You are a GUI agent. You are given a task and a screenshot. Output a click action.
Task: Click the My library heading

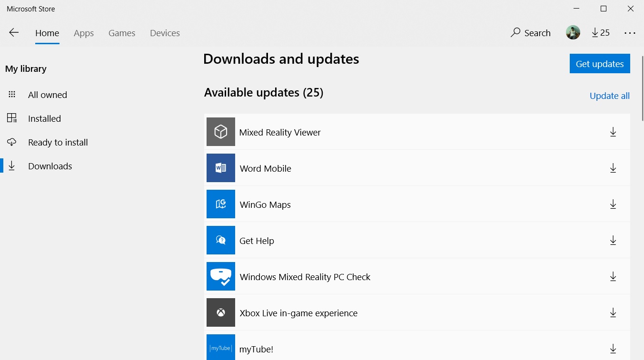tap(26, 69)
